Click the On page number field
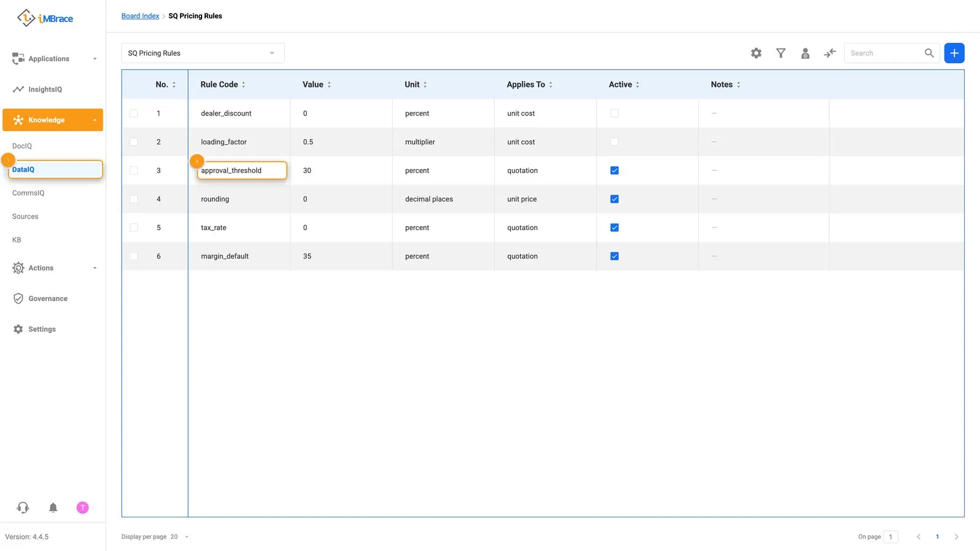 (x=891, y=537)
